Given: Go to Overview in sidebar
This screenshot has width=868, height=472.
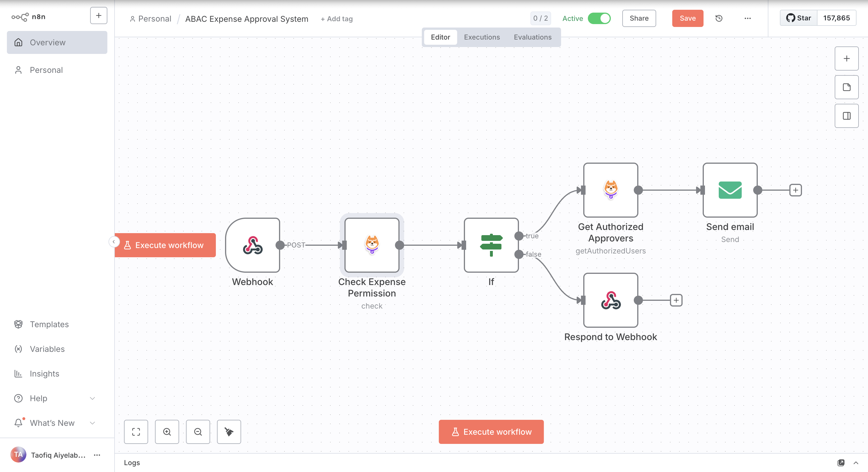Looking at the screenshot, I should pyautogui.click(x=57, y=42).
